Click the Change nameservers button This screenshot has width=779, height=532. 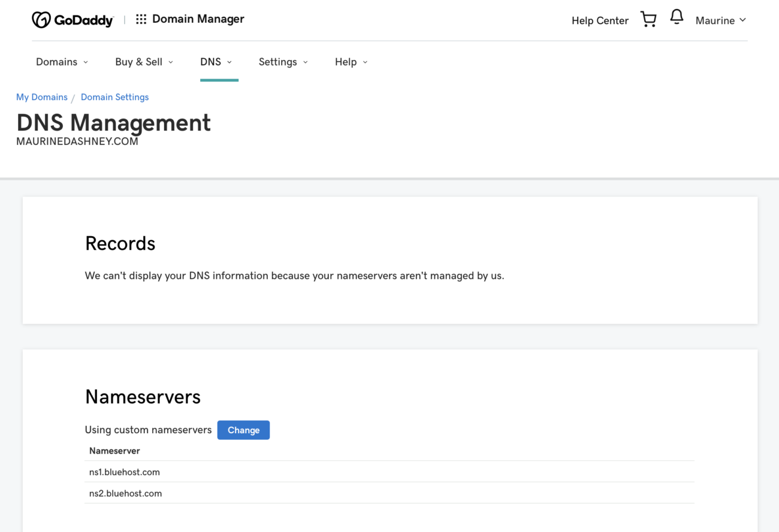click(x=243, y=430)
